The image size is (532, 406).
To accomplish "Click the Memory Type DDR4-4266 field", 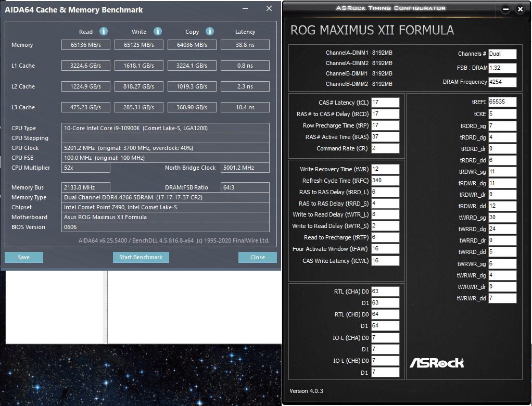I will [166, 197].
